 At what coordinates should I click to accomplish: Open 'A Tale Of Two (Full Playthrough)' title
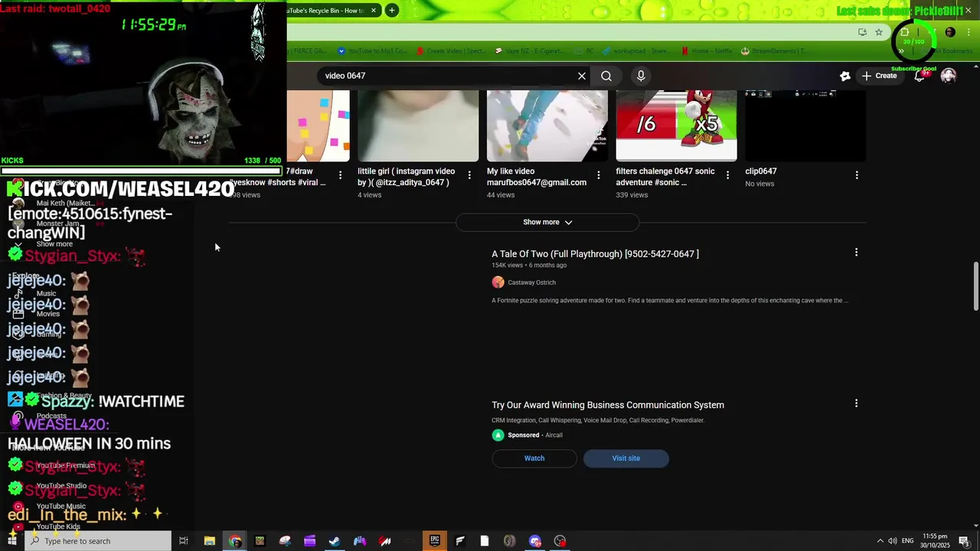[595, 254]
